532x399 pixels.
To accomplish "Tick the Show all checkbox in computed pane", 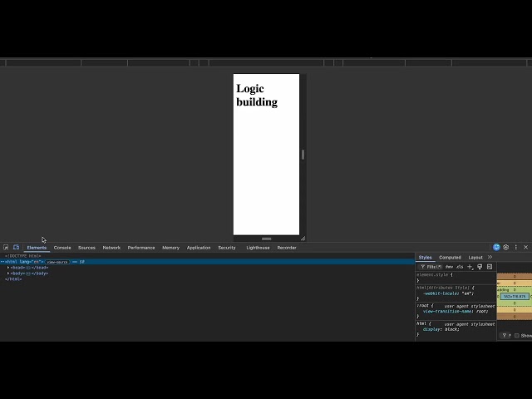I will pos(517,336).
